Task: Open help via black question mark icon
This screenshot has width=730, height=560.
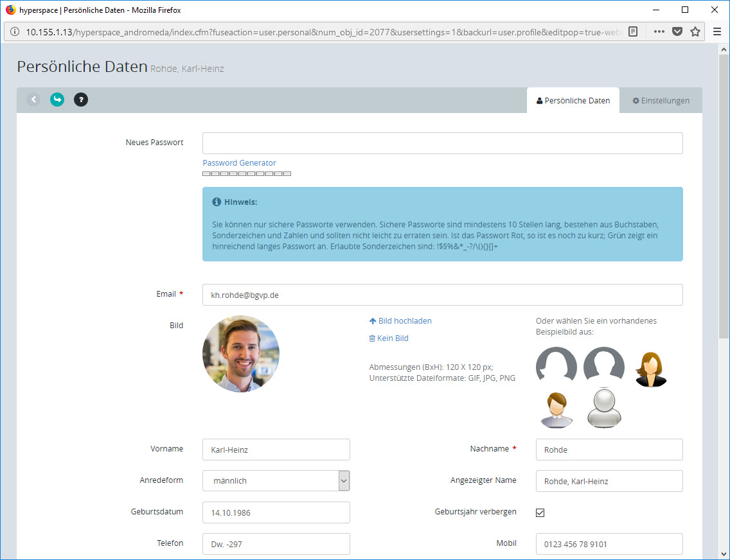Action: (81, 100)
